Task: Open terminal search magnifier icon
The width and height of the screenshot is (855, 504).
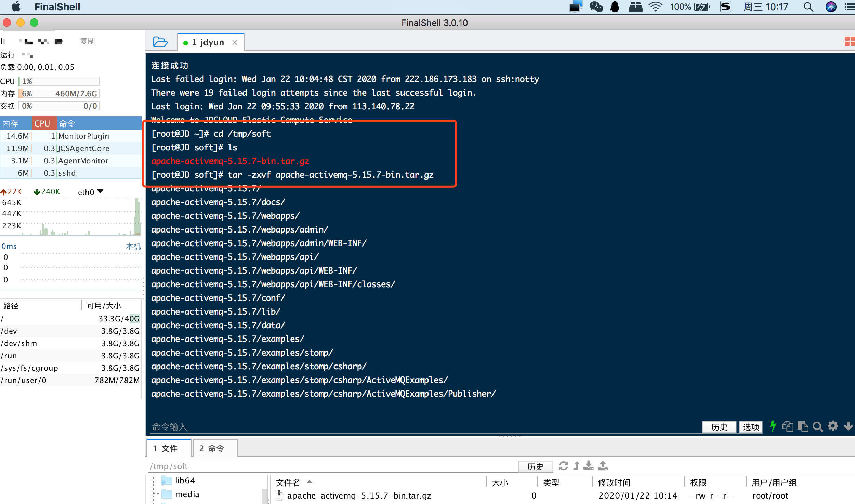Action: click(x=817, y=426)
